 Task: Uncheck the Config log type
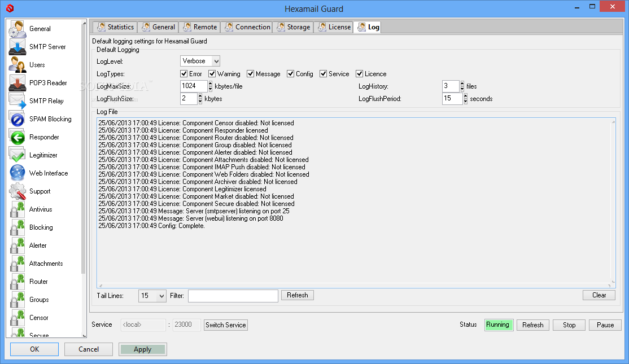(x=290, y=74)
